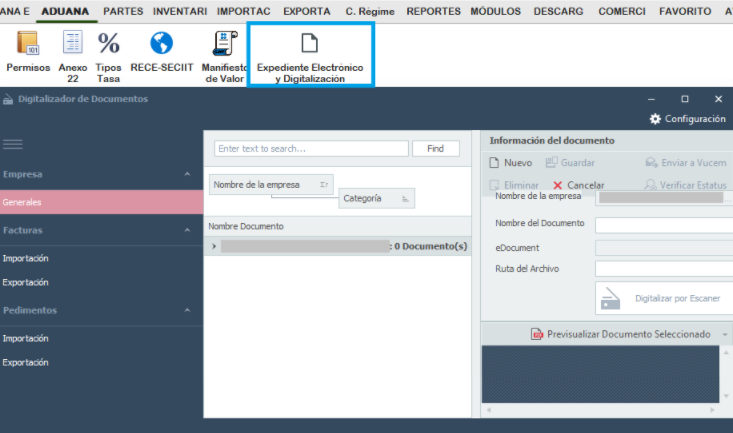Click the Find button
This screenshot has width=733, height=433.
tap(436, 149)
